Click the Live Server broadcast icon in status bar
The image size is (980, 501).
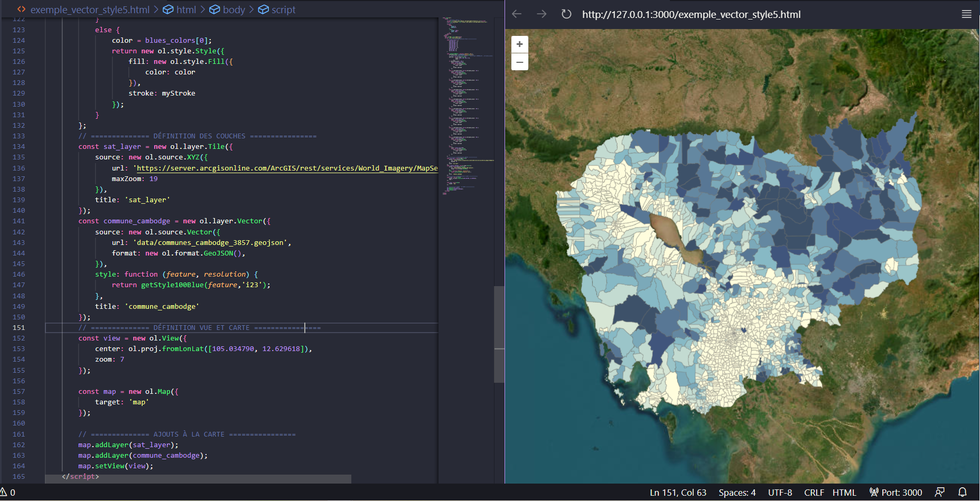(874, 492)
